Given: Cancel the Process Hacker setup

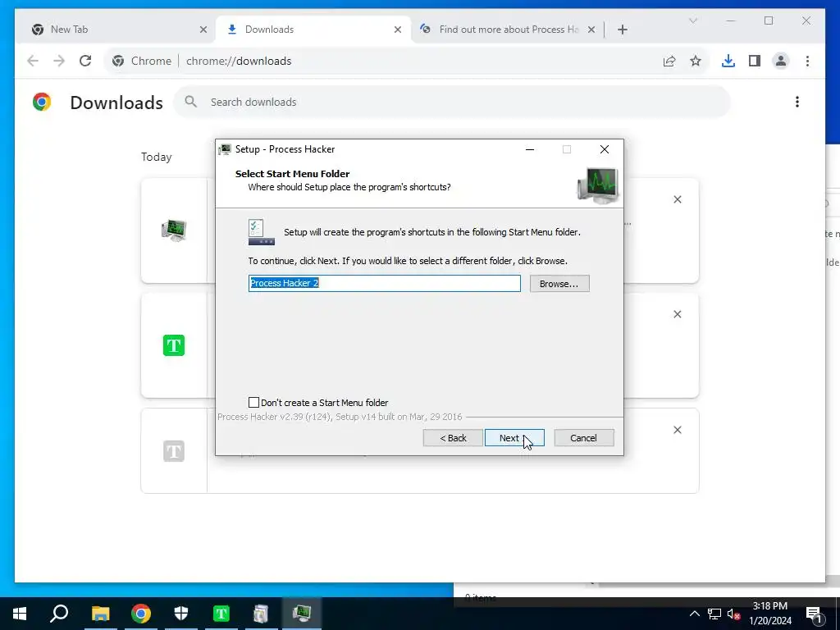Looking at the screenshot, I should pos(583,438).
